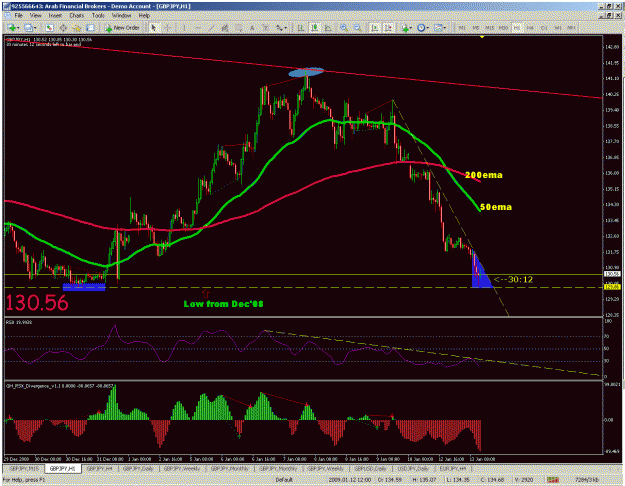
Task: Expand the Arrows tool dropdown arrow
Action: (x=286, y=28)
